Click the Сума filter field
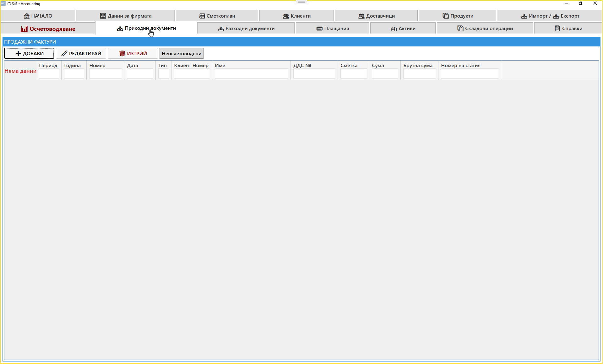 [x=385, y=74]
